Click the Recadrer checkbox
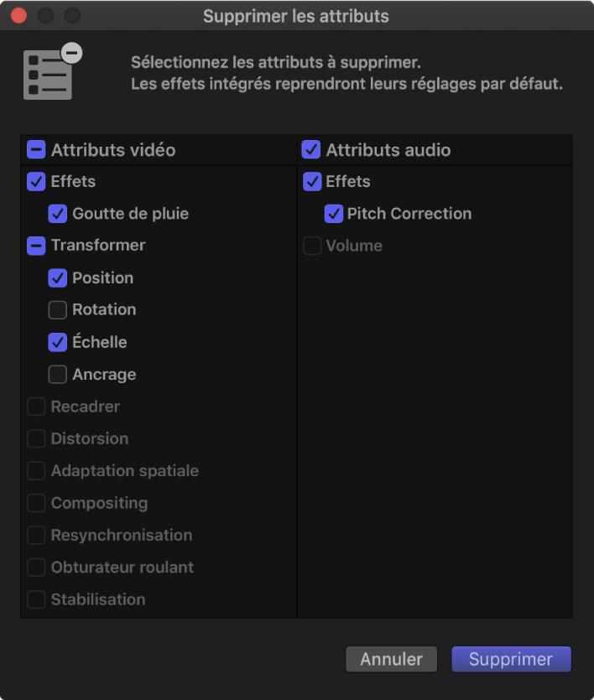594x700 pixels. (x=36, y=407)
